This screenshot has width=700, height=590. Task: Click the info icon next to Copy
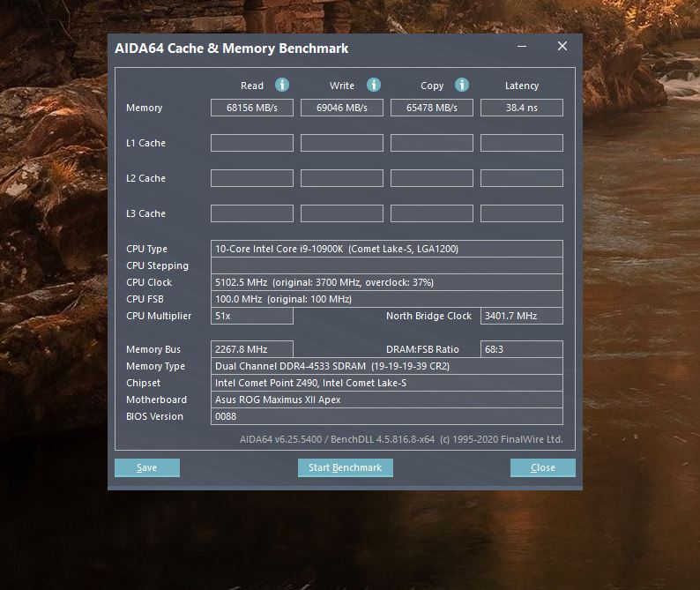(462, 85)
